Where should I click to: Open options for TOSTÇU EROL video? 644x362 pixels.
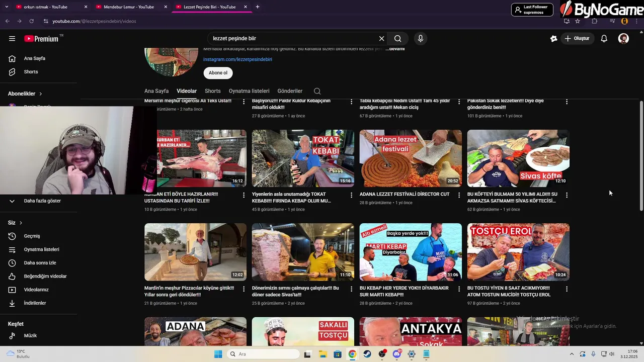point(567,289)
